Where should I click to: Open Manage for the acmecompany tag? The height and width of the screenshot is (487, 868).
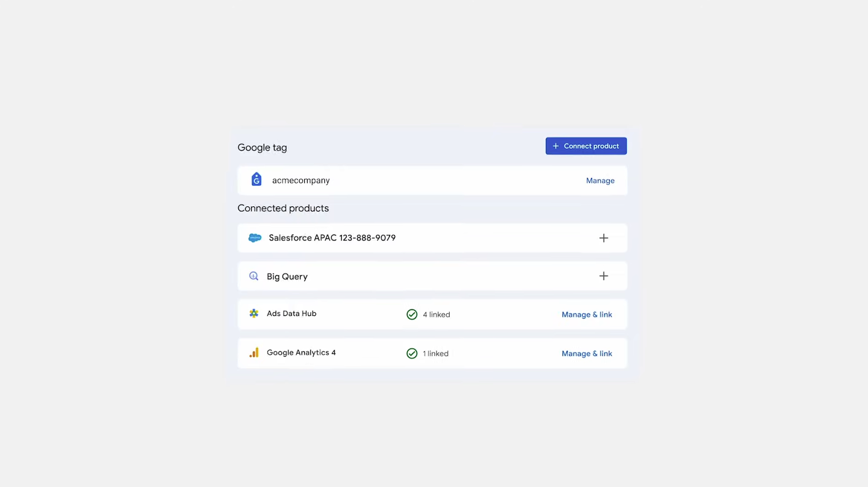pyautogui.click(x=600, y=181)
